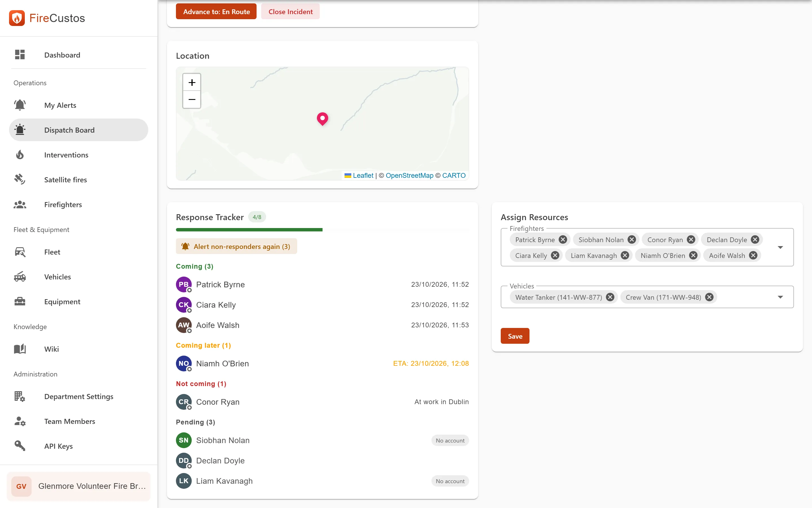The image size is (812, 508).
Task: Remove Niamh O'Brien chip from Firefighters
Action: (x=693, y=255)
